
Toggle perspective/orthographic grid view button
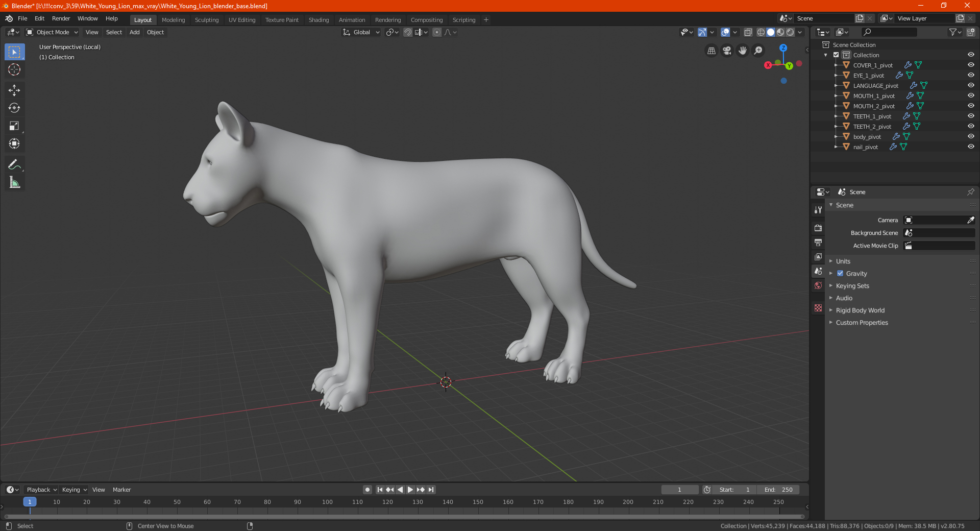(712, 51)
